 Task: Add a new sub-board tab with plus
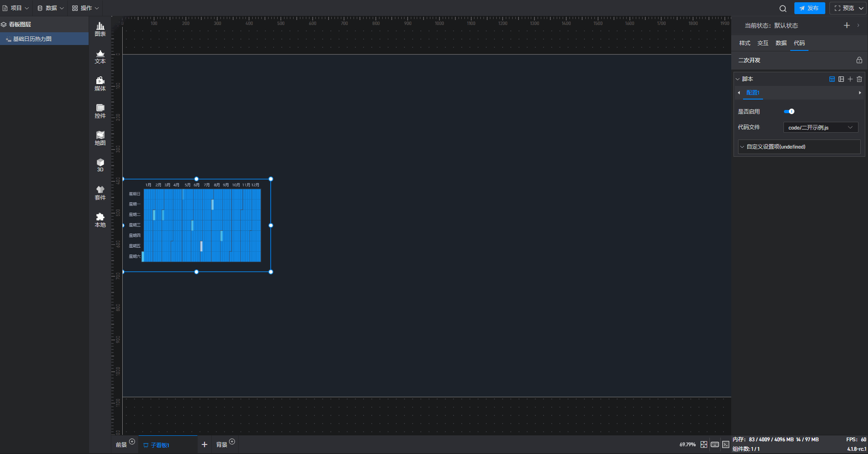click(x=205, y=444)
